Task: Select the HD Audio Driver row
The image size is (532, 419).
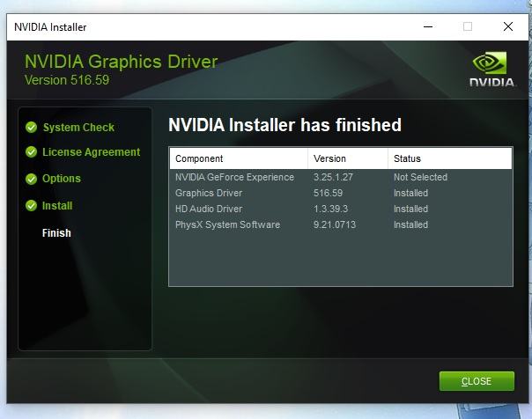Action: pyautogui.click(x=341, y=209)
